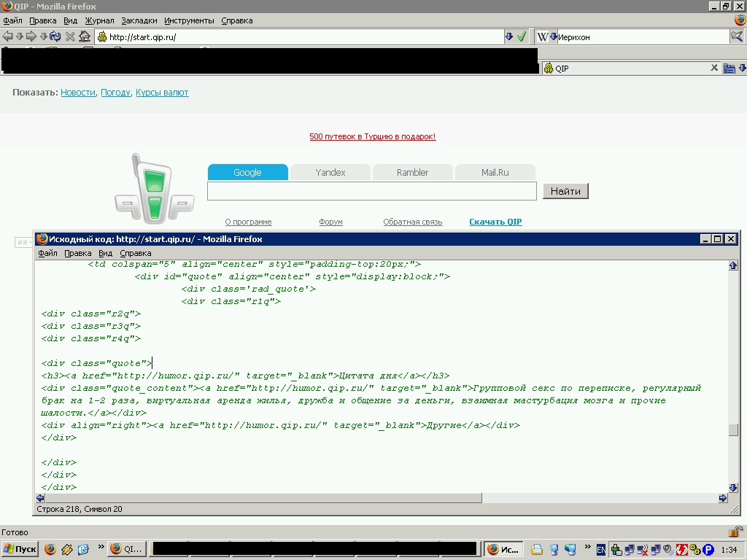
Task: Open the list-all-tabs dropdown arrow
Action: 742,68
